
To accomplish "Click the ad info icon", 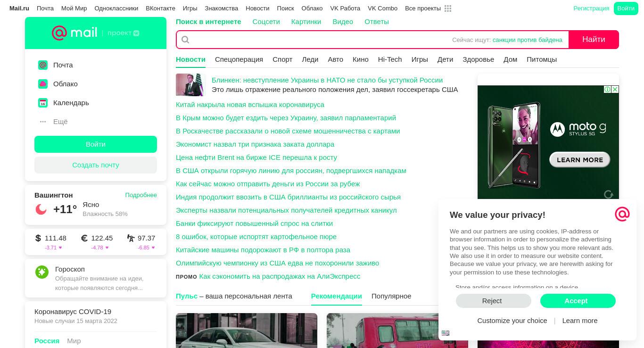I will 608,89.
